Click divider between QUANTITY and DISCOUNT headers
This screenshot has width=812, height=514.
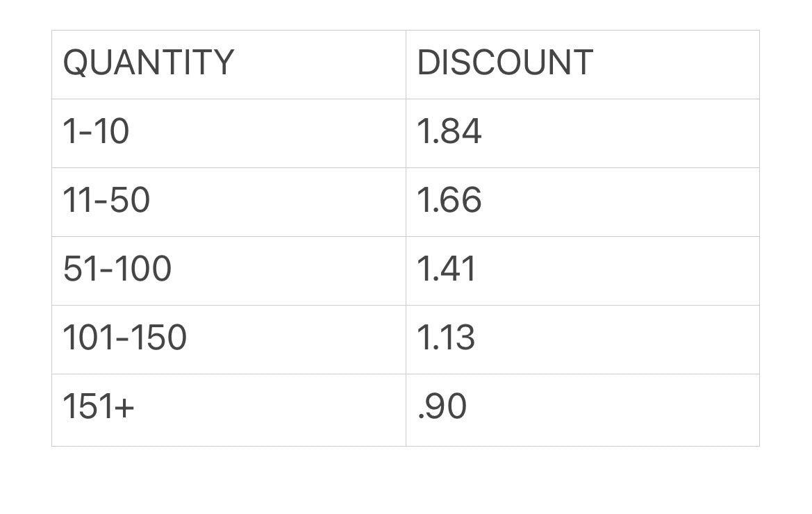(406, 64)
